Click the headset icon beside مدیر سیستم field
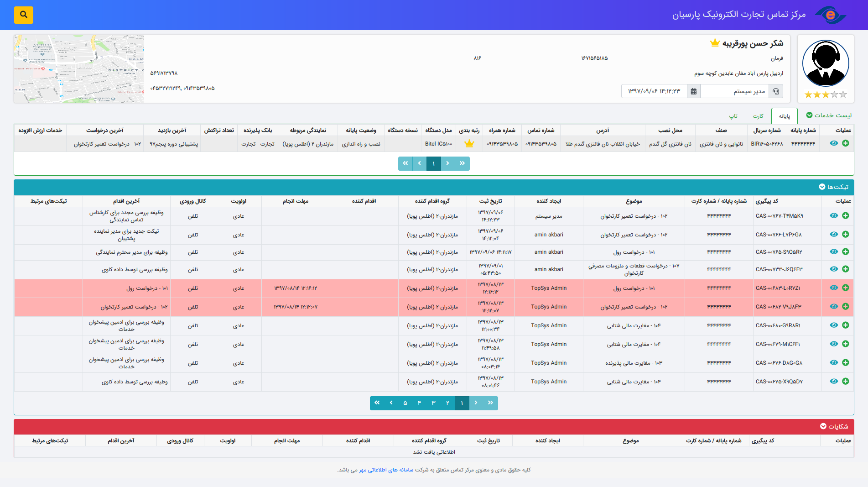Viewport: 868px width, 487px height. pos(776,91)
